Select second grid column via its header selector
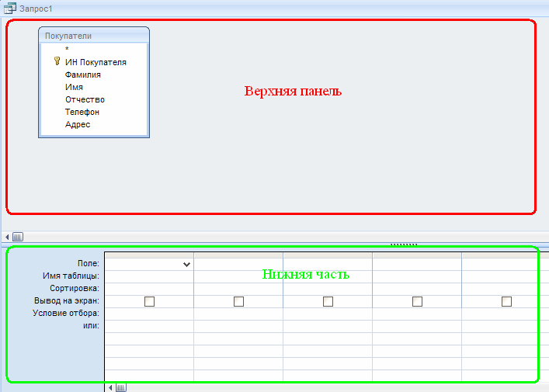 (x=238, y=255)
